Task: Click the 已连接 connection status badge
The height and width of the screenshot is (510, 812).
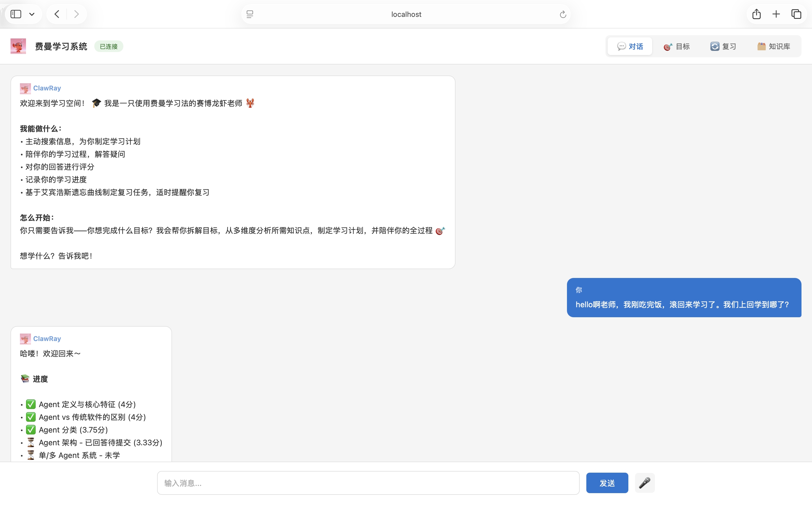Action: pos(109,46)
